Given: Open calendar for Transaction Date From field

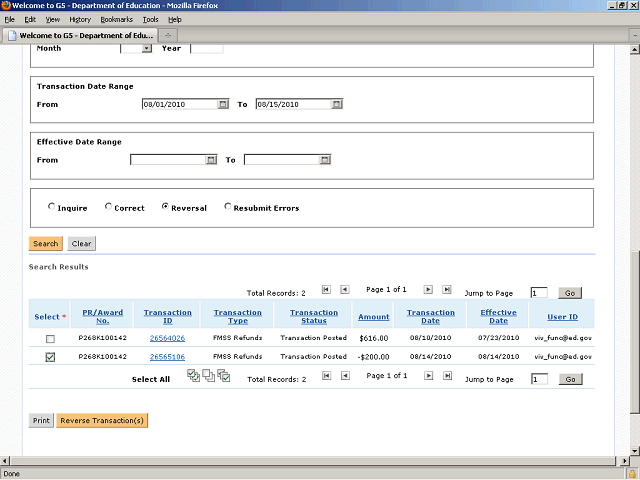Looking at the screenshot, I should (223, 104).
